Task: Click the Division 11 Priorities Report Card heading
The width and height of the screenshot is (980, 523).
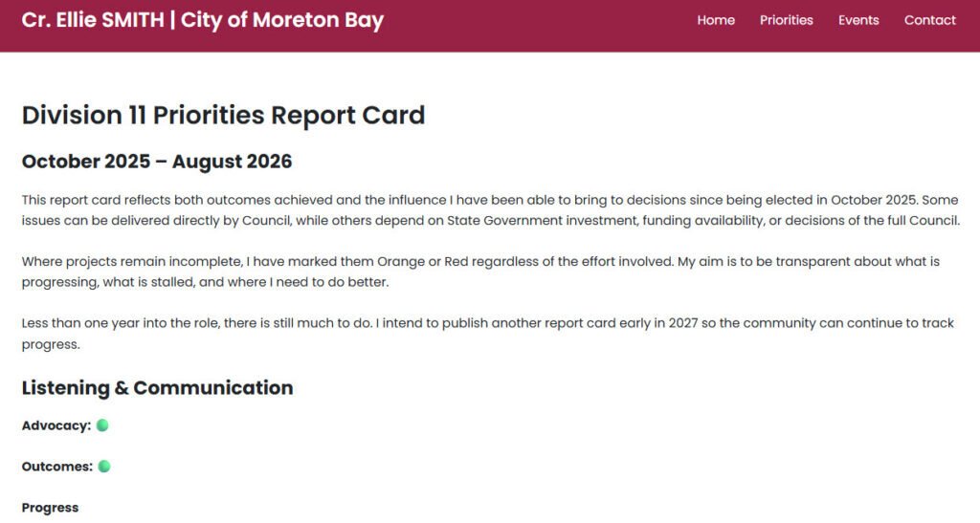Action: point(223,116)
